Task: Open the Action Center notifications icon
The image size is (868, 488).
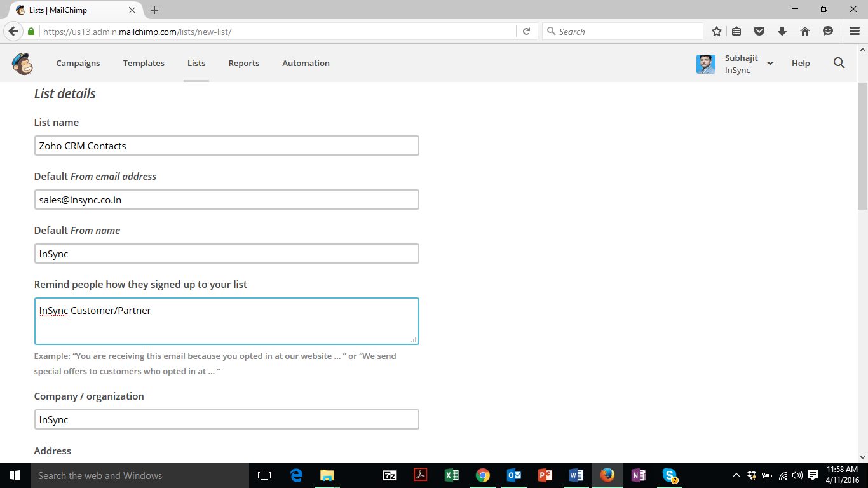Action: point(813,475)
